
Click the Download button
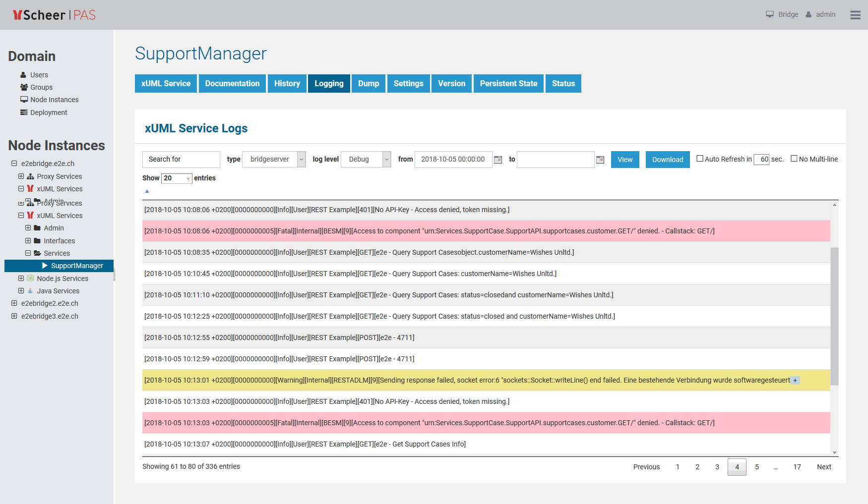(668, 160)
